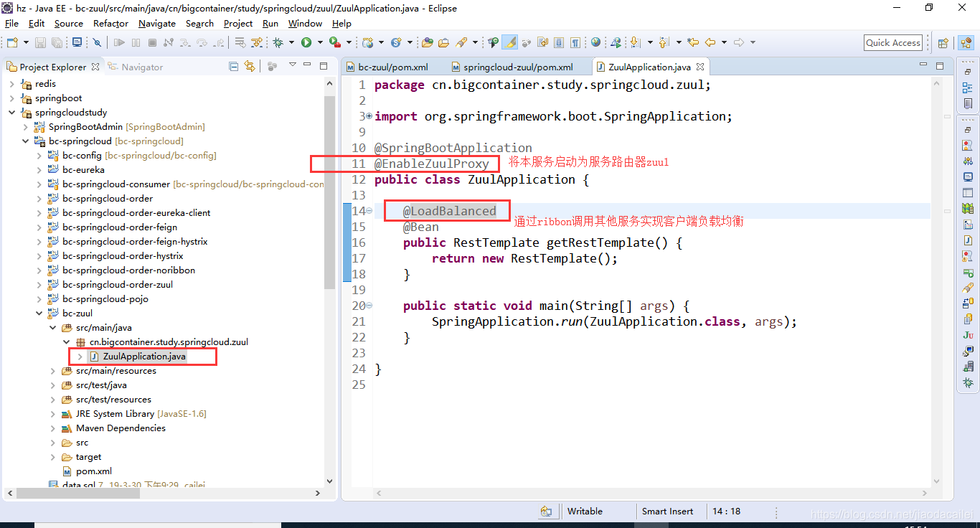Select the Java EE perspective icon
Image resolution: width=980 pixels, height=528 pixels.
966,43
